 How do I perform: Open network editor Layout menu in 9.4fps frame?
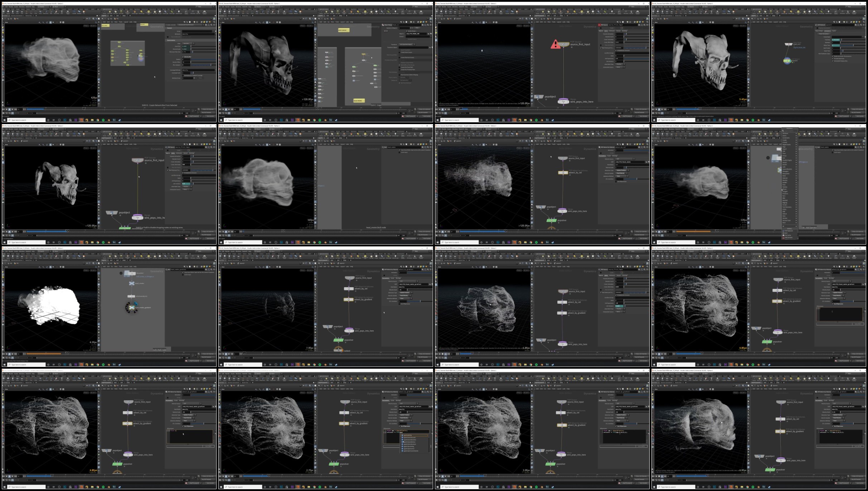776,22
